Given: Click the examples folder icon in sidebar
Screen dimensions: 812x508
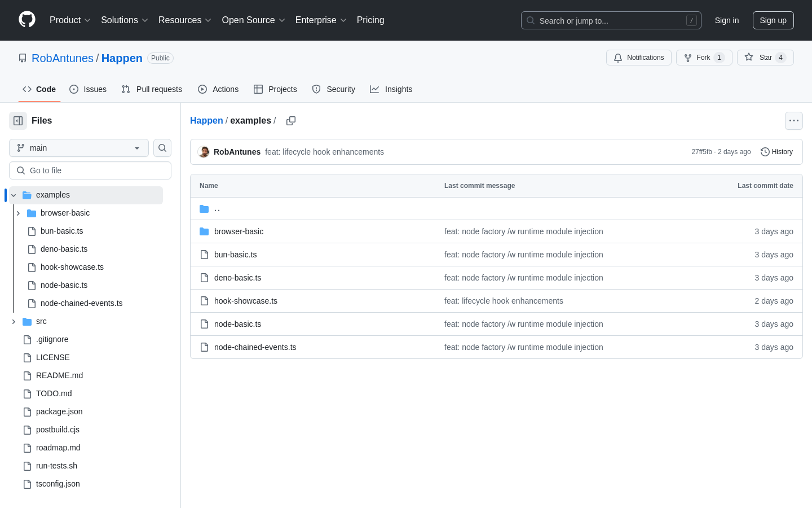Looking at the screenshot, I should (x=27, y=195).
